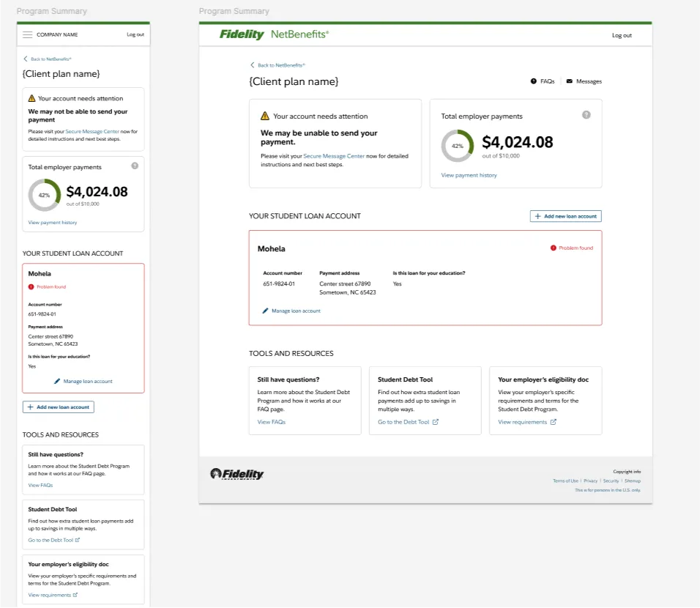Click the FAQs question mark icon
Image resolution: width=700 pixels, height=608 pixels.
(x=534, y=81)
